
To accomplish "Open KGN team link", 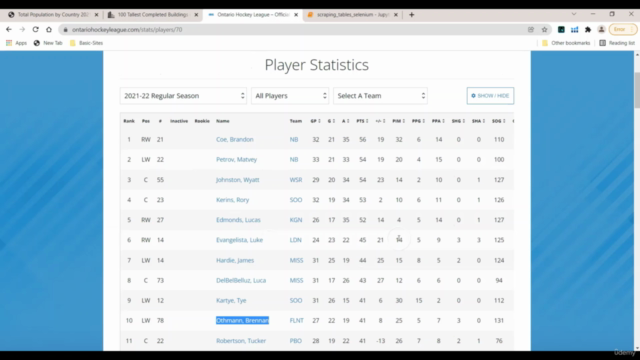I will coord(296,220).
